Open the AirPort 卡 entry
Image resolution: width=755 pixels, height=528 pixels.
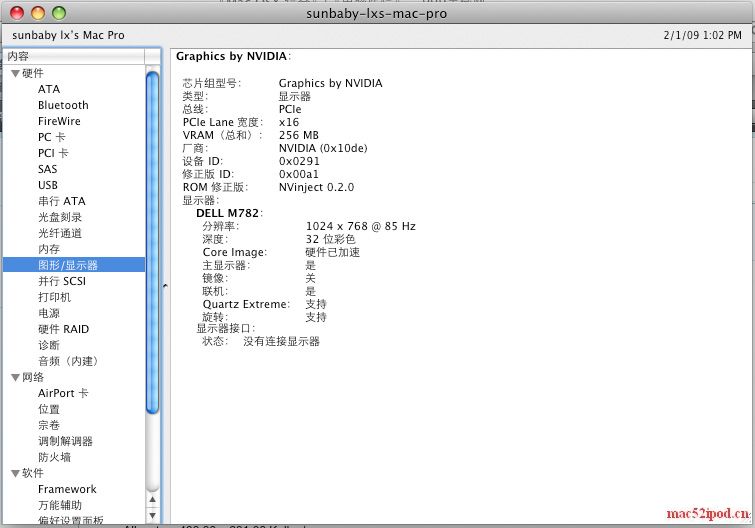(x=63, y=393)
